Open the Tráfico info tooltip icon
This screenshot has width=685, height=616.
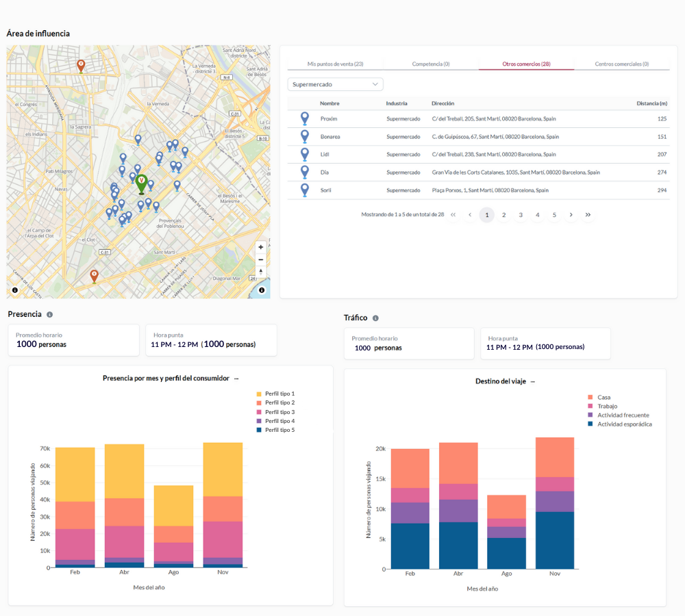tap(375, 318)
